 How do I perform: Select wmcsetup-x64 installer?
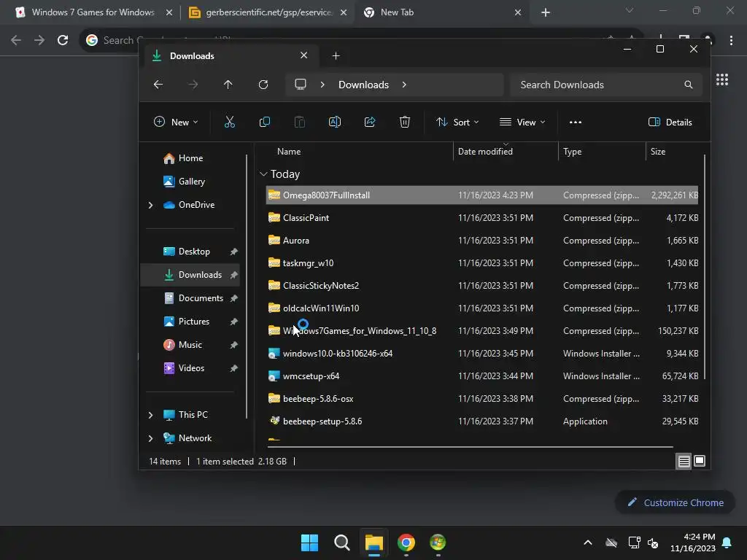[x=481, y=376]
